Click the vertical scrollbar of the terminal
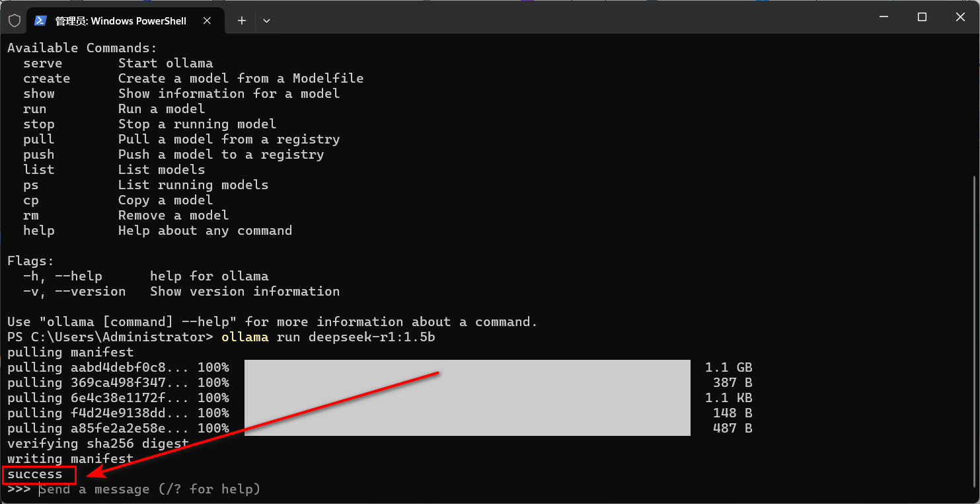 coord(975,333)
